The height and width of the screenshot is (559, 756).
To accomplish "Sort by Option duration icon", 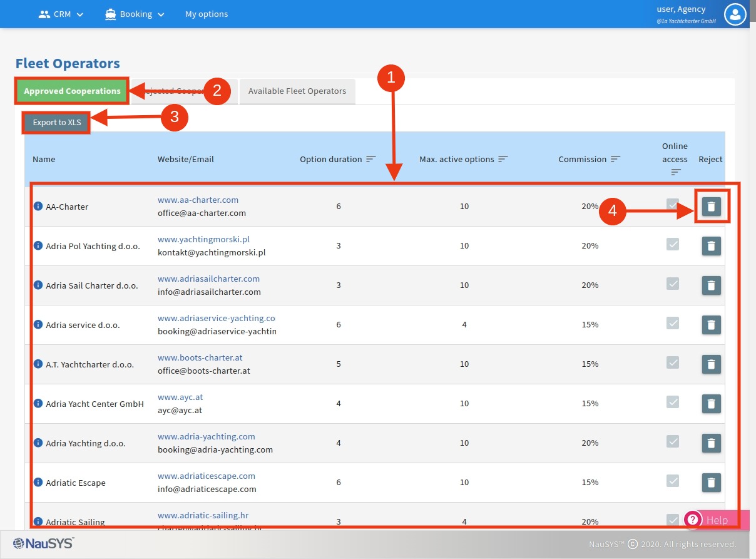I will [x=371, y=159].
